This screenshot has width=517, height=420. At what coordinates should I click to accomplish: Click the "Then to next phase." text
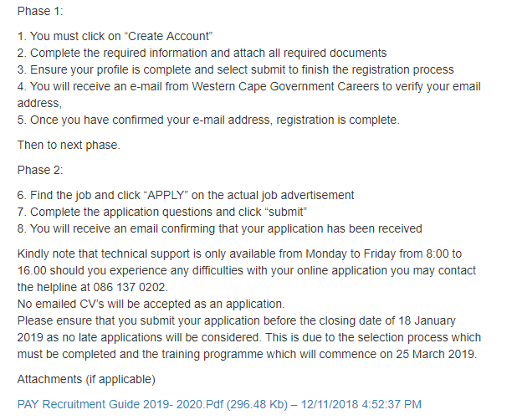pyautogui.click(x=69, y=145)
